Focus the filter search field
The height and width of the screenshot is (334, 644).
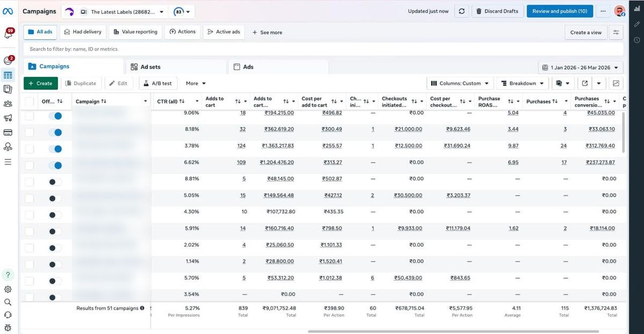click(x=324, y=49)
